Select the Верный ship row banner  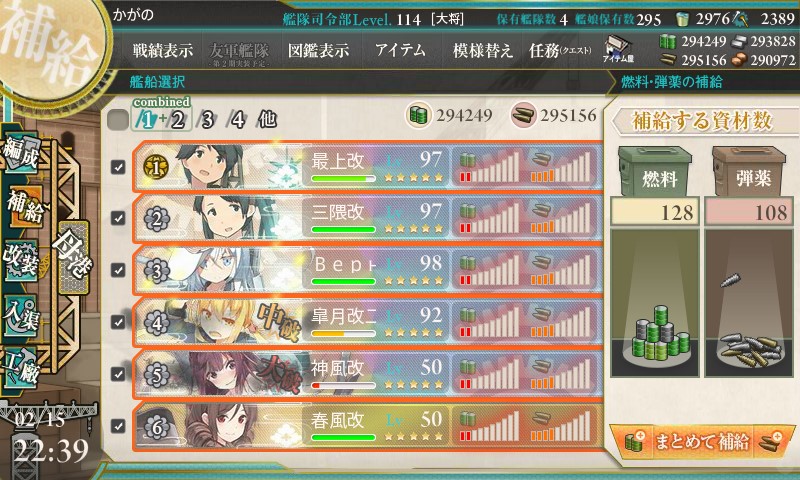367,270
